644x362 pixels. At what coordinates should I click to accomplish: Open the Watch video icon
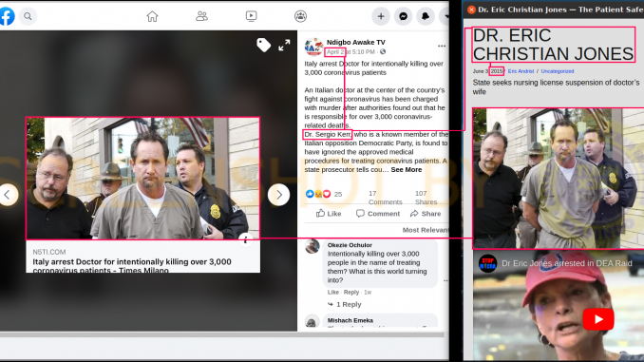pos(252,16)
